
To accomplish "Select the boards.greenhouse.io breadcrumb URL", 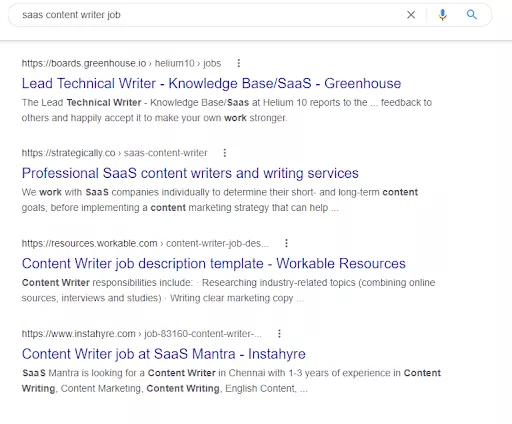I will click(121, 63).
